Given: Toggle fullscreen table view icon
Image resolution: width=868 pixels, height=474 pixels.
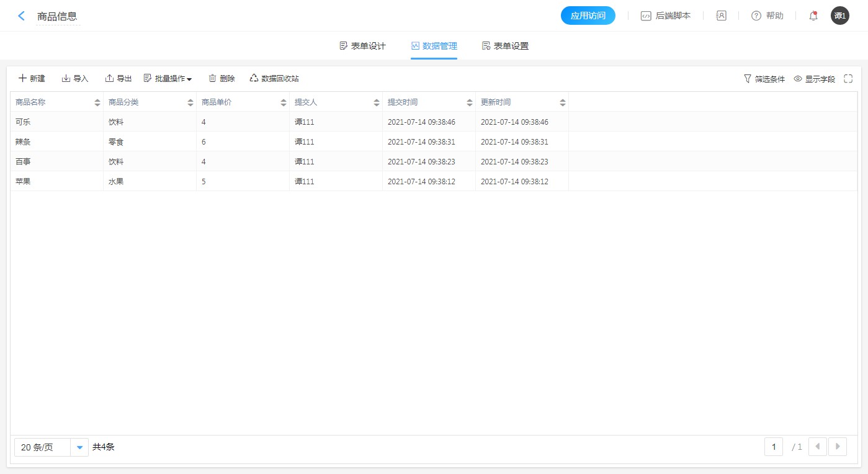Looking at the screenshot, I should click(848, 79).
